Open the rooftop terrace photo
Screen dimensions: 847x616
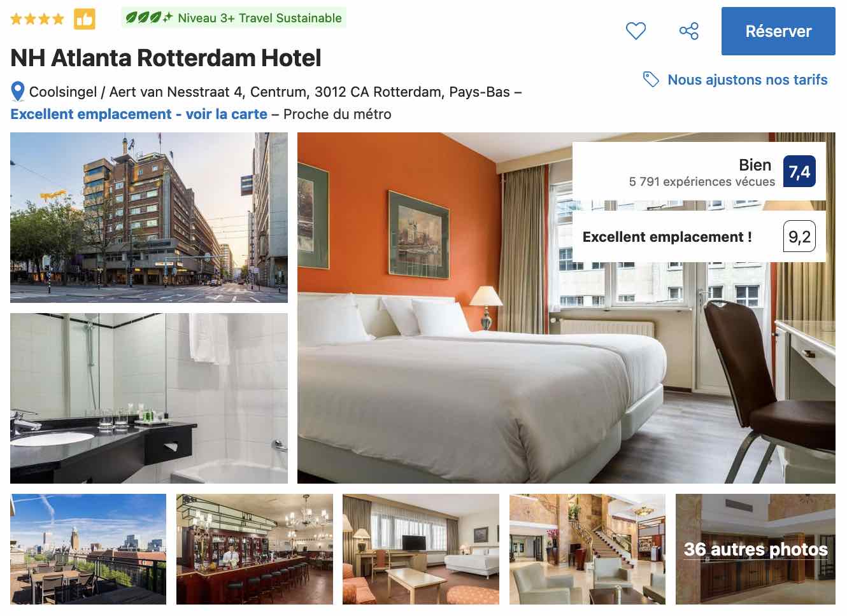[89, 549]
